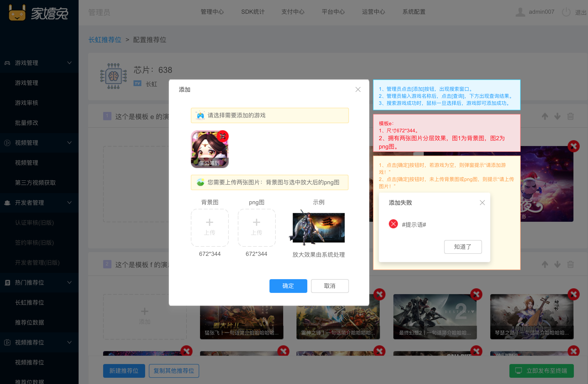Click the move-up arrow for template e
Image resolution: width=588 pixels, height=384 pixels.
(545, 116)
